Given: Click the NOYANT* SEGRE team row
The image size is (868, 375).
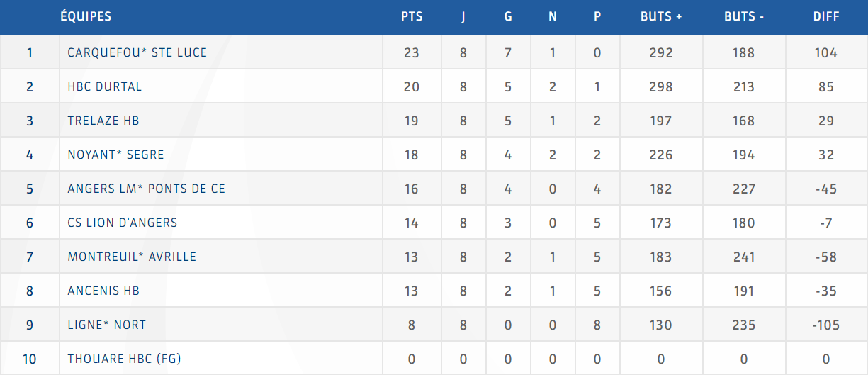Looking at the screenshot, I should 115,155.
